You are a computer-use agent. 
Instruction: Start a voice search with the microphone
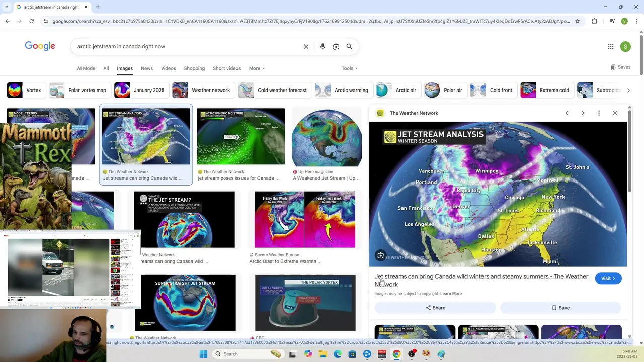pos(323,46)
